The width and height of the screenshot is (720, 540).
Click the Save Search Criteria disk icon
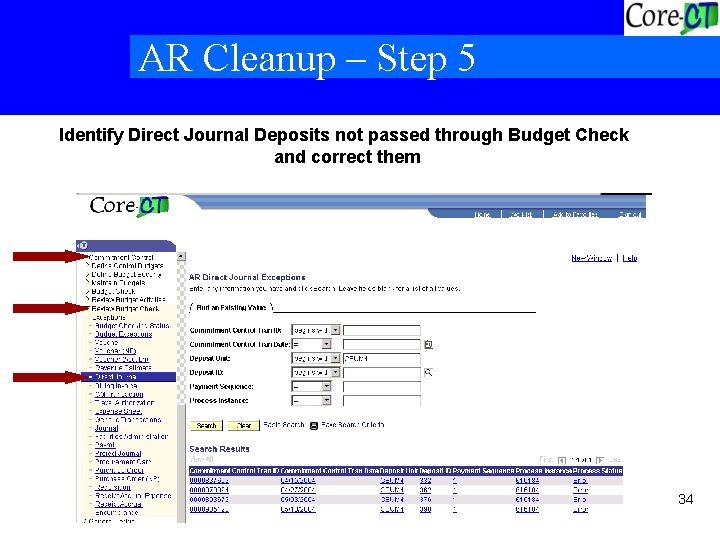click(x=314, y=426)
